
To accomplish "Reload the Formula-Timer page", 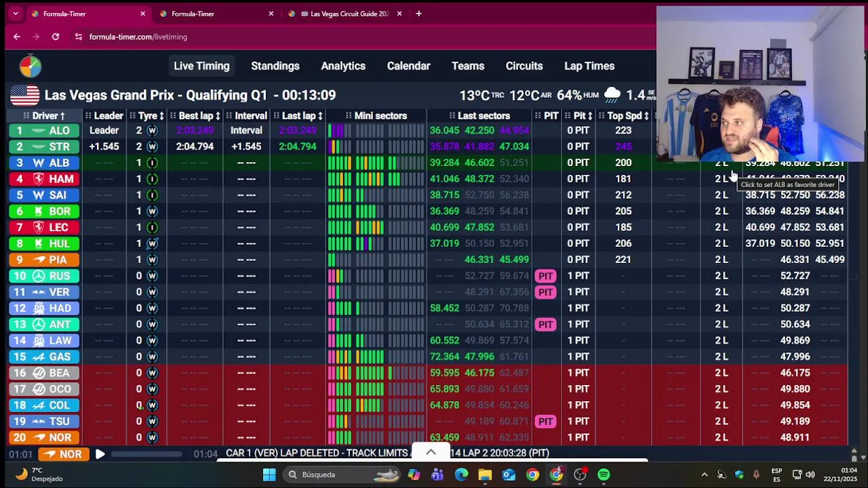I will tap(56, 37).
